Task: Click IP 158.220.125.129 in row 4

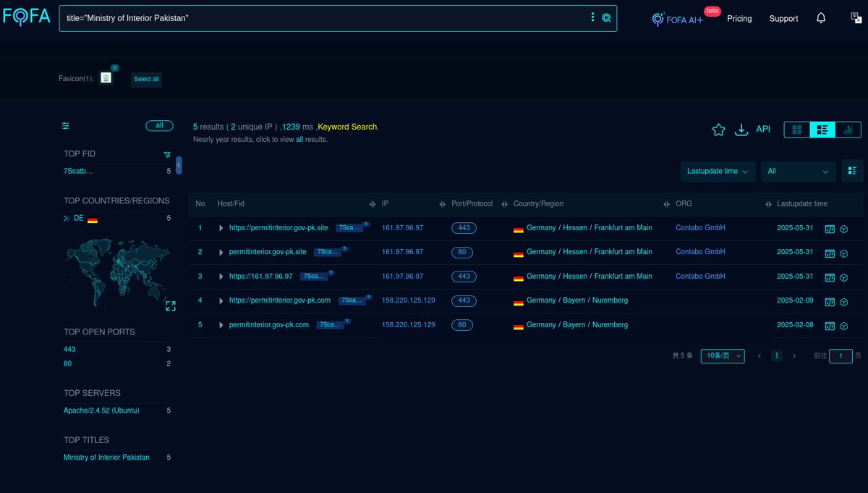Action: (x=409, y=300)
